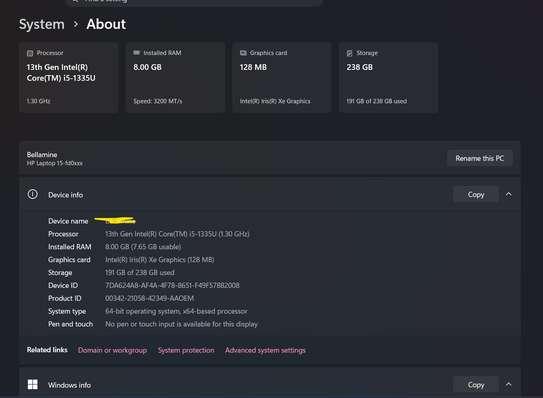Open the Storage 238 GB card

(x=389, y=78)
